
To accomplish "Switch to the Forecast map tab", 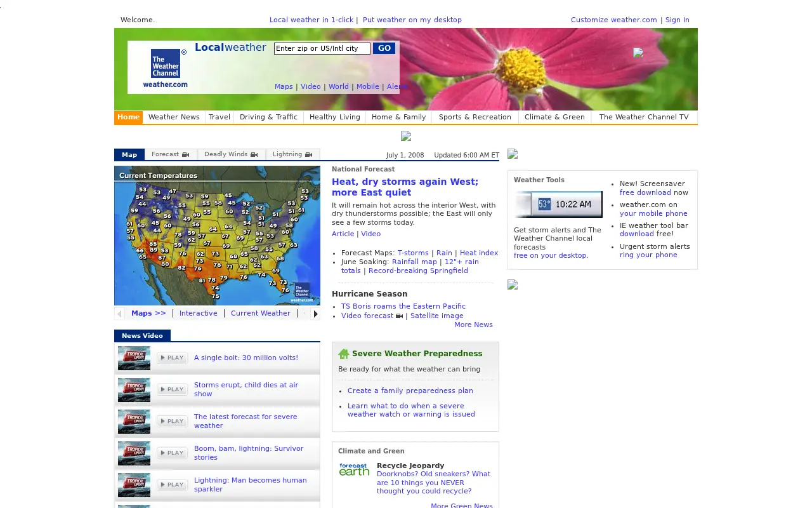I will click(x=171, y=154).
